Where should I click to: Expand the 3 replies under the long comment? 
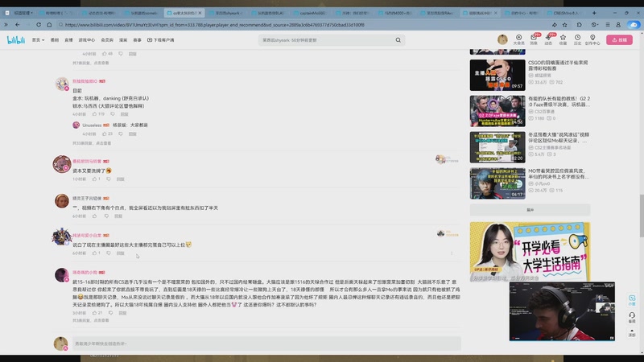pyautogui.click(x=91, y=320)
